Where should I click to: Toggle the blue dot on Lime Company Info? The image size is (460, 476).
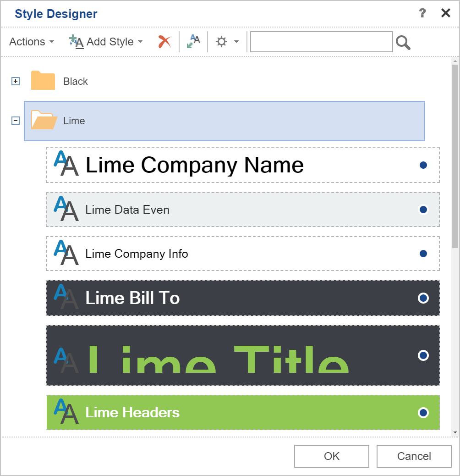click(x=423, y=254)
